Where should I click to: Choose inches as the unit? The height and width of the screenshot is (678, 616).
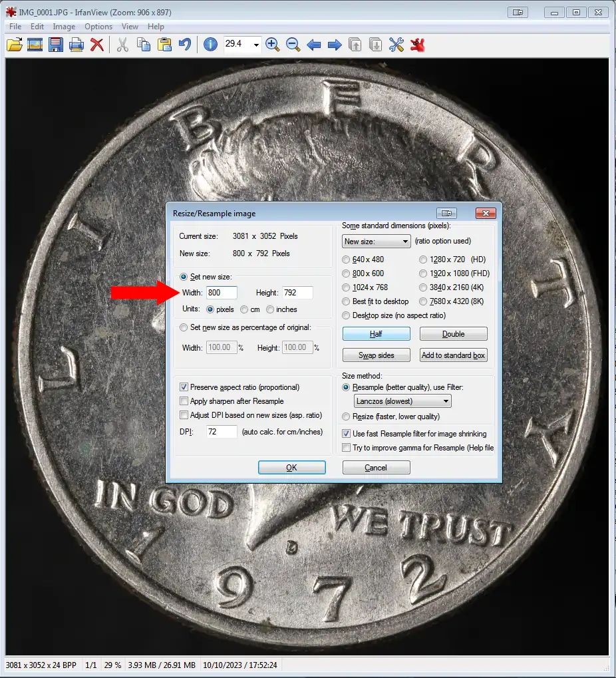pyautogui.click(x=270, y=309)
